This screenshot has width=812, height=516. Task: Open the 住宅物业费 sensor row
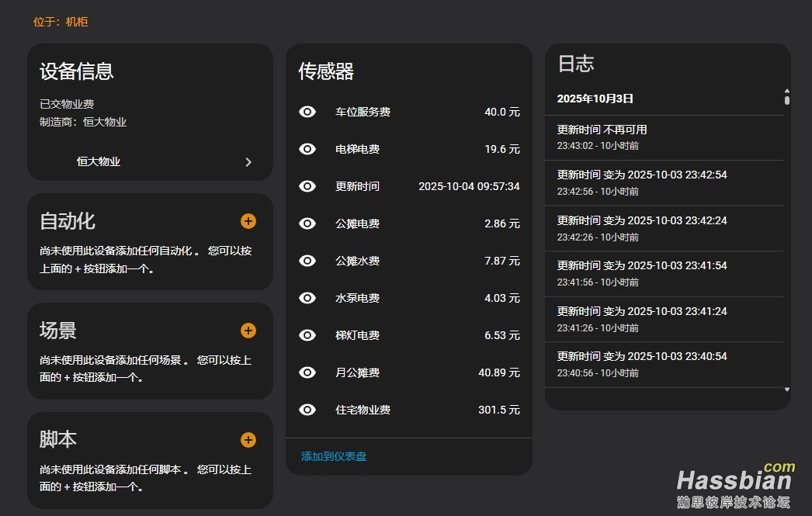point(408,410)
